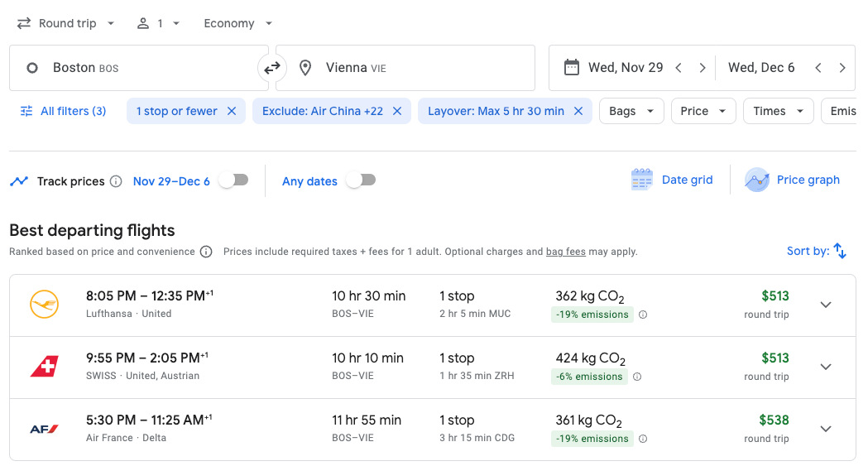The width and height of the screenshot is (868, 466).
Task: Open the Price graph
Action: click(793, 180)
